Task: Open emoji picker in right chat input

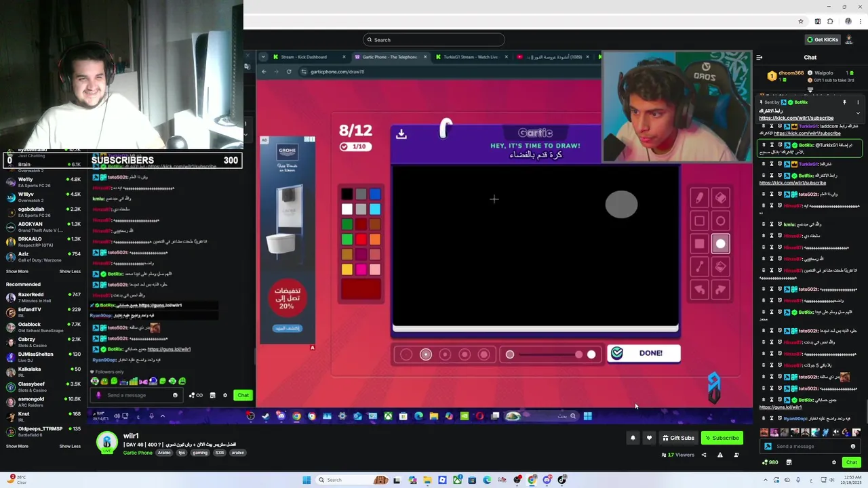Action: tap(853, 446)
